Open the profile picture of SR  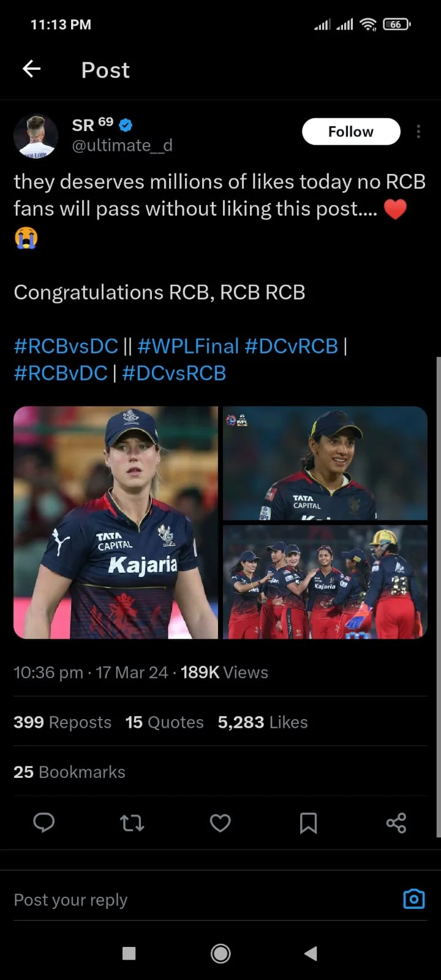coord(36,135)
